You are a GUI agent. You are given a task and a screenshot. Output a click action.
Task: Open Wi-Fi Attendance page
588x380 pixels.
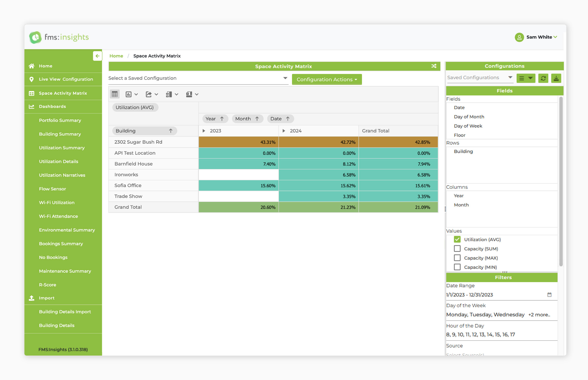click(58, 216)
